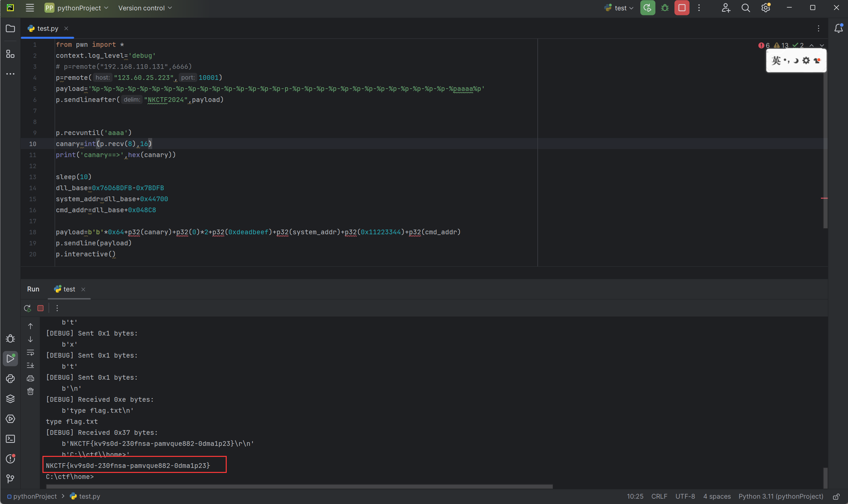Clear all console output trash icon
The width and height of the screenshot is (848, 504).
tap(30, 392)
